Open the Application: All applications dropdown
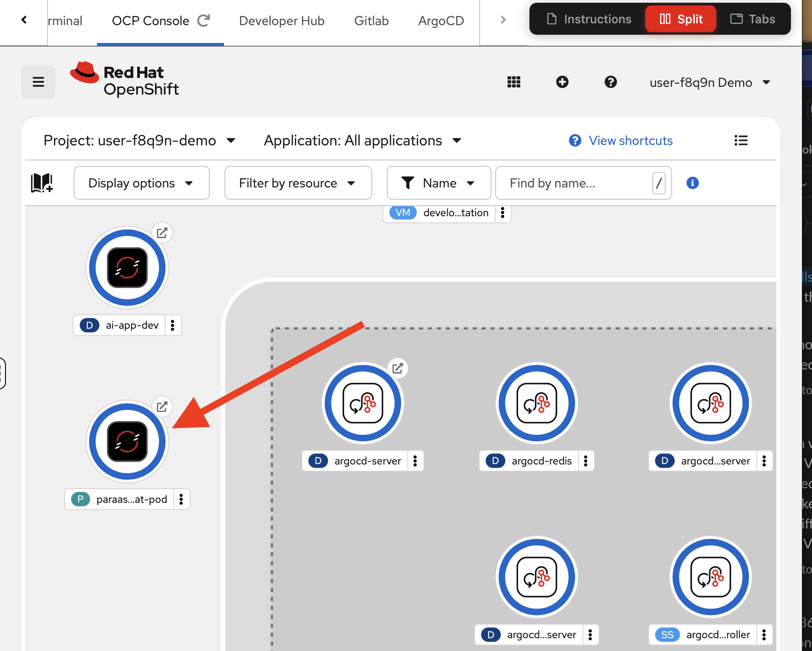Screen dimensions: 812x651 pos(362,141)
